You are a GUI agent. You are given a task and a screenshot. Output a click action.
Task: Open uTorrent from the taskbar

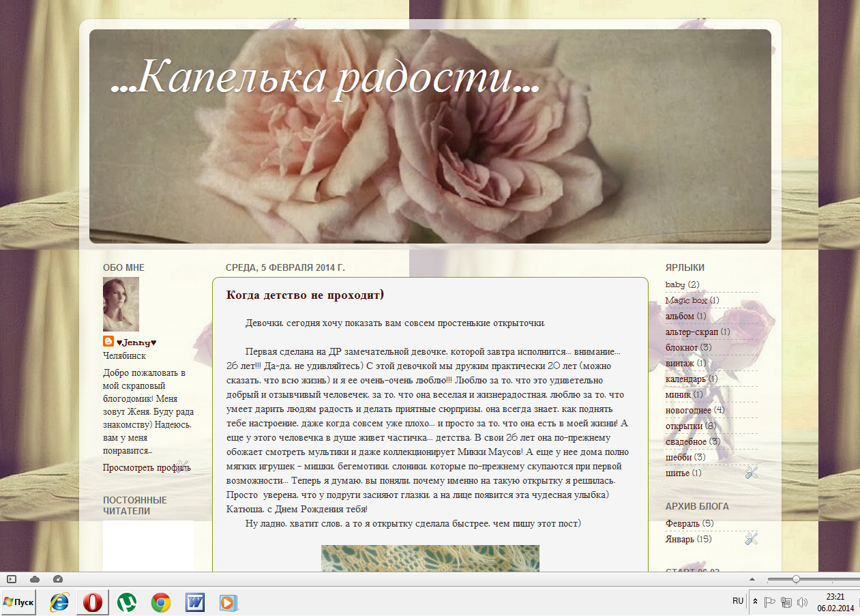coord(127,602)
